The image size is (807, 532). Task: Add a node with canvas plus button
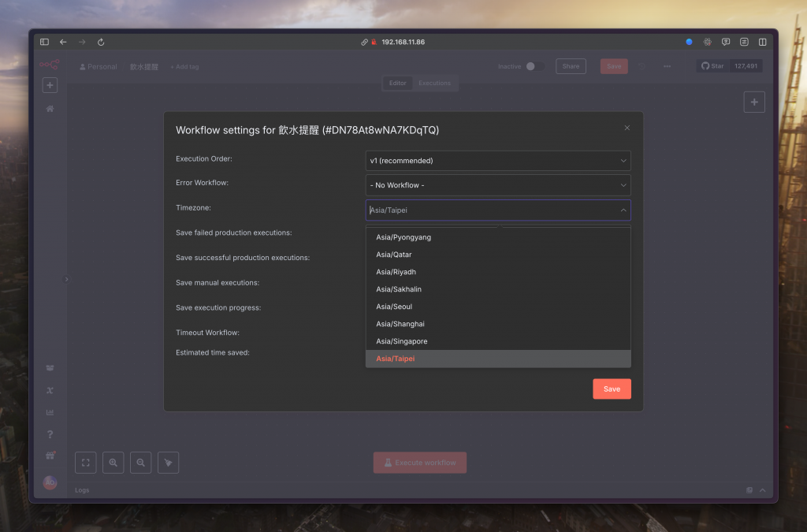[x=754, y=102]
